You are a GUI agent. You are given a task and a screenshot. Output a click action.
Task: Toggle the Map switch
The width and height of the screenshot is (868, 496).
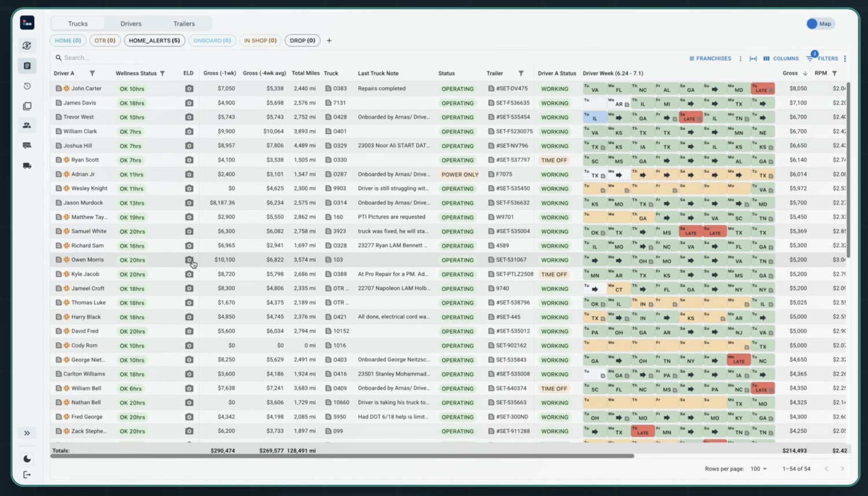point(819,24)
